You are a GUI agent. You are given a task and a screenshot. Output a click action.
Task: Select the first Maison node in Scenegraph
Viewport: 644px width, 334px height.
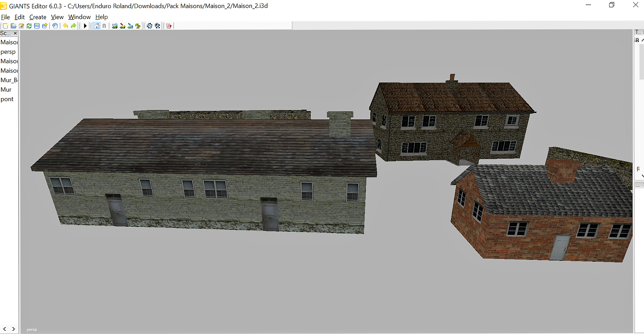tap(9, 42)
